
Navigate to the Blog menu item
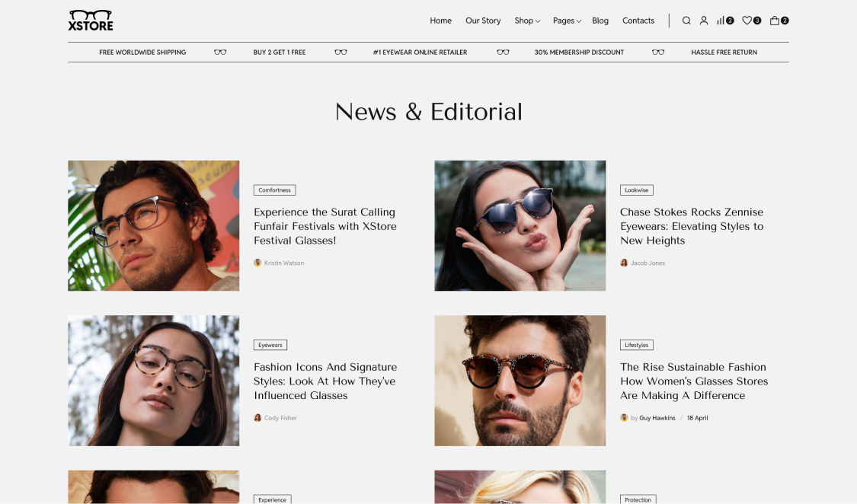(x=600, y=21)
